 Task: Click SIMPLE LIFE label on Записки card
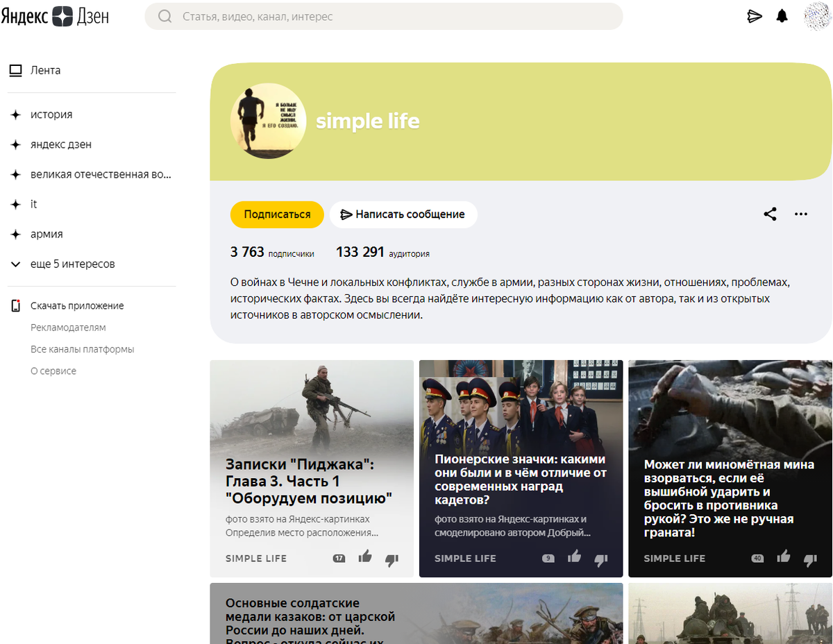click(x=256, y=559)
